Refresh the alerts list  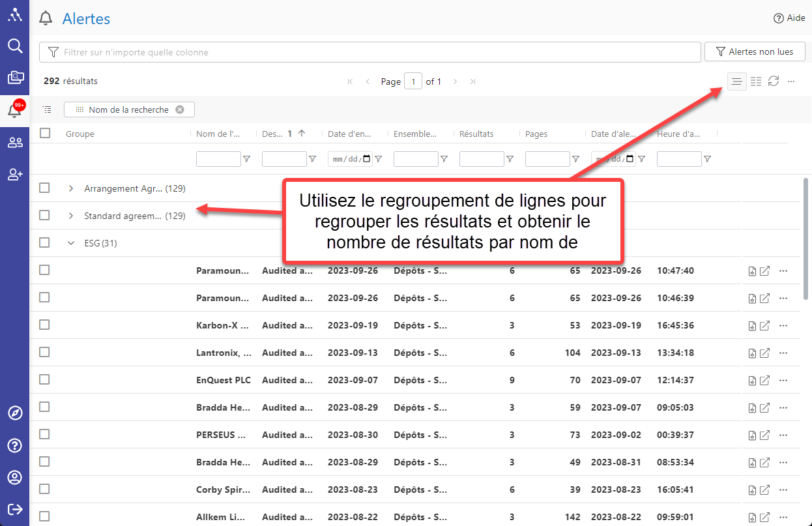click(x=774, y=81)
